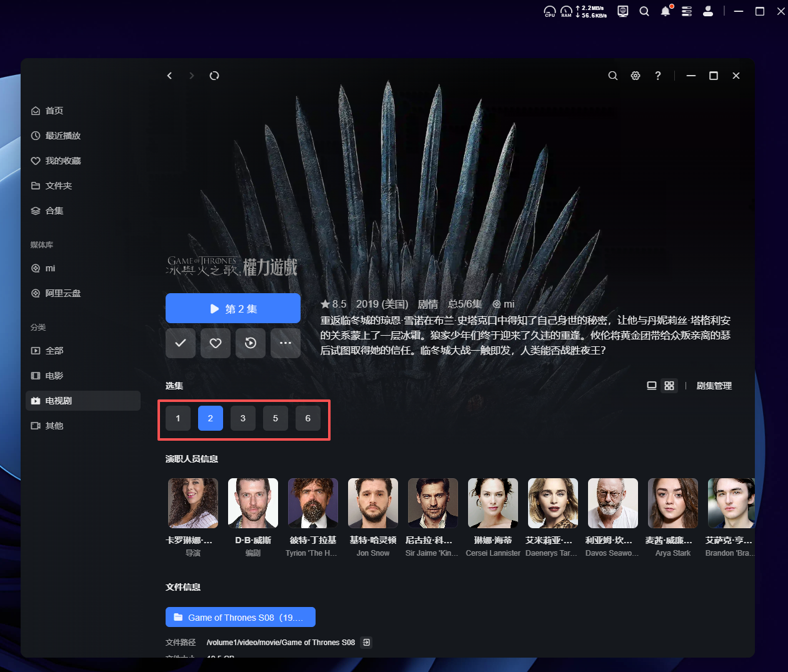Open the RAM monitor in system bar
This screenshot has width=788, height=672.
[566, 11]
